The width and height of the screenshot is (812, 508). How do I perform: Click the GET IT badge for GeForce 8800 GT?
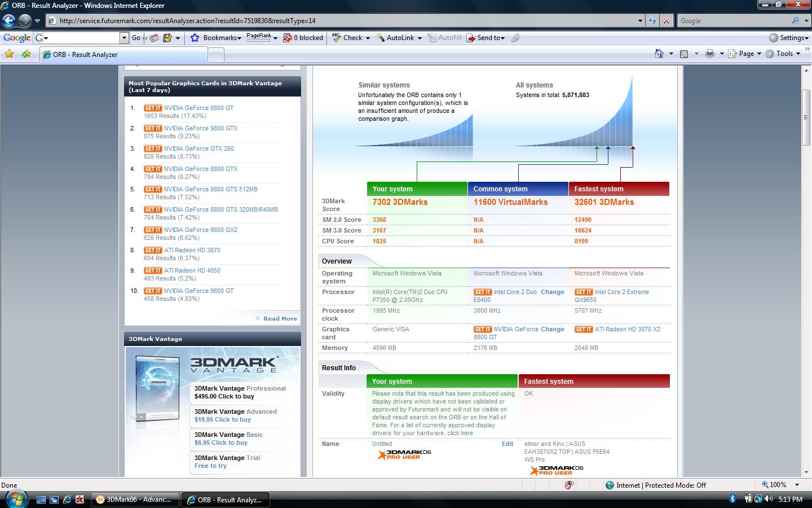[x=153, y=108]
